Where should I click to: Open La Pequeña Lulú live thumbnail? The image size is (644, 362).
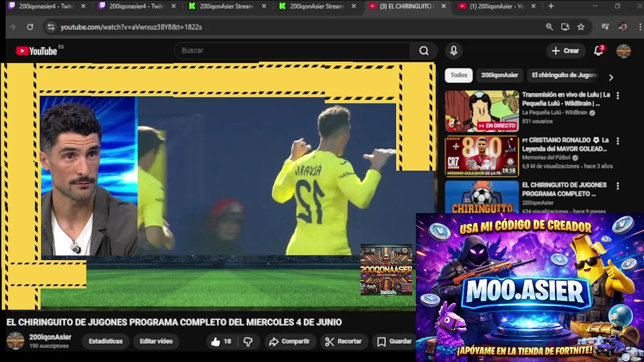pyautogui.click(x=481, y=111)
